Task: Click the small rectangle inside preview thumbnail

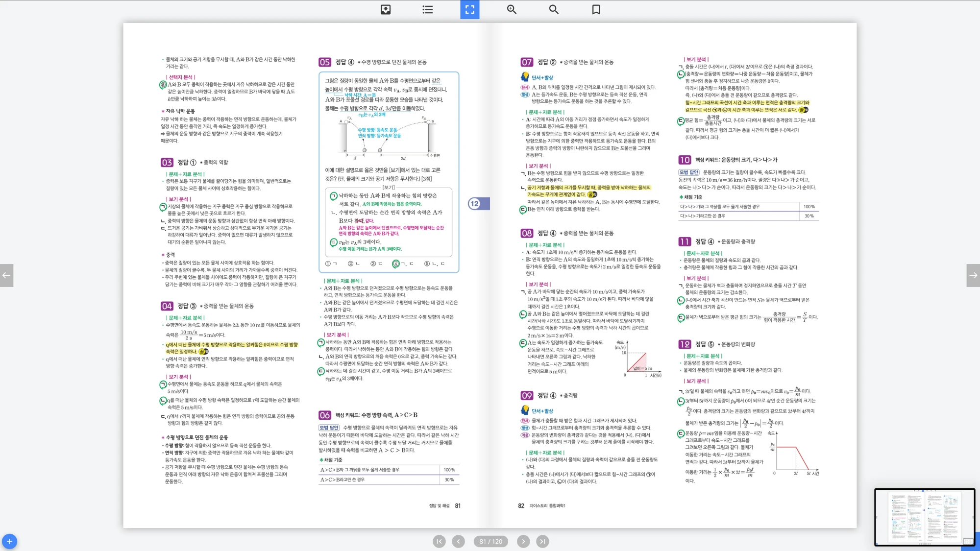Action: [968, 541]
